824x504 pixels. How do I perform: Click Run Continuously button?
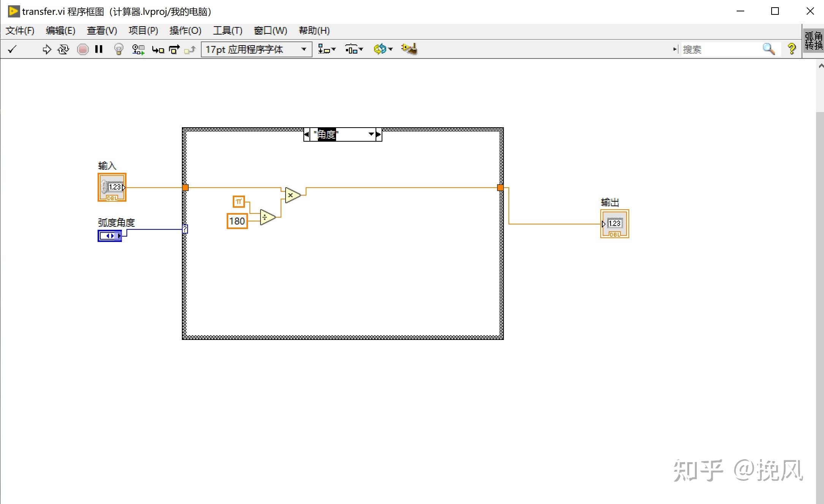pyautogui.click(x=63, y=49)
